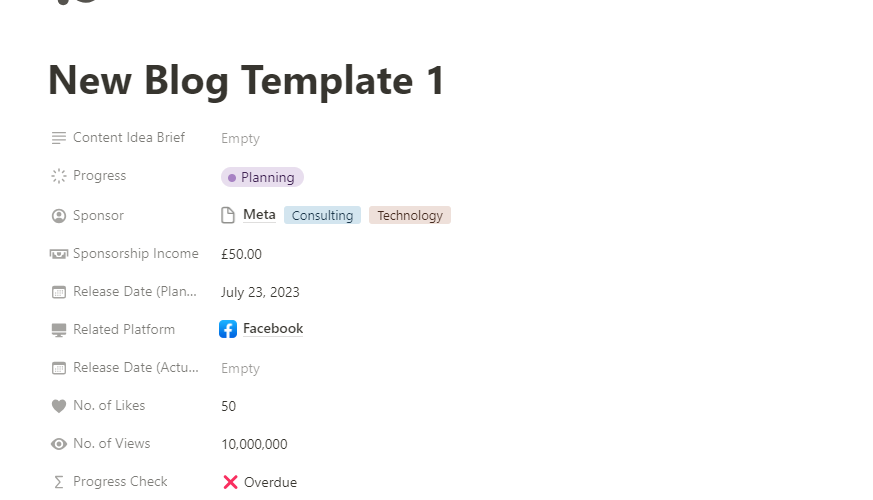This screenshot has height=500, width=873.
Task: Click the Progress status spinner icon
Action: [x=58, y=176]
